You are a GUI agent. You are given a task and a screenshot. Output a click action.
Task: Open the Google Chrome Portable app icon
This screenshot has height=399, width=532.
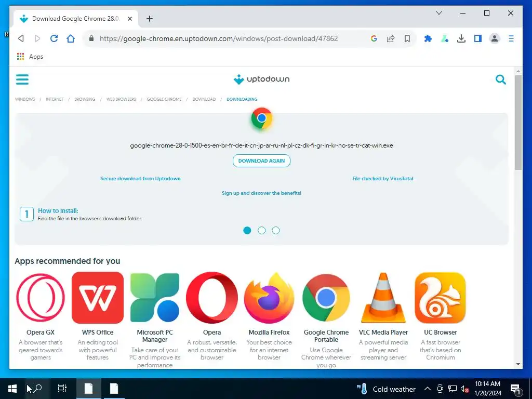[x=326, y=298]
